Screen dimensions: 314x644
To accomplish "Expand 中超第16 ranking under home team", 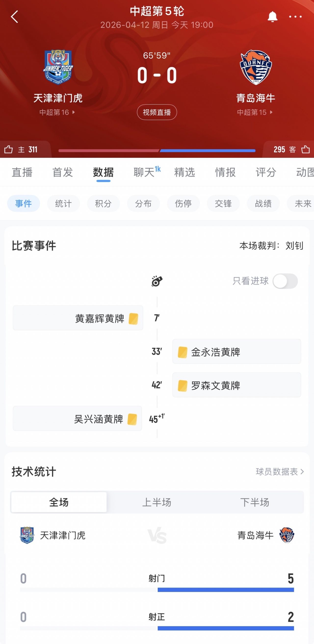I will [x=57, y=112].
